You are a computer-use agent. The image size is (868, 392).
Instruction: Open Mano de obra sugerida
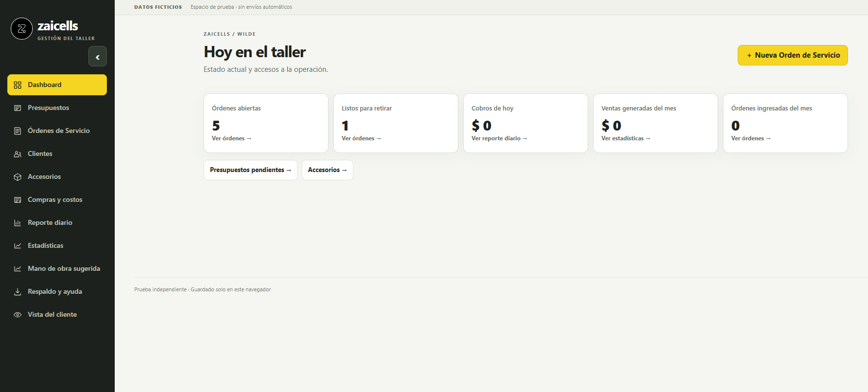[57, 269]
